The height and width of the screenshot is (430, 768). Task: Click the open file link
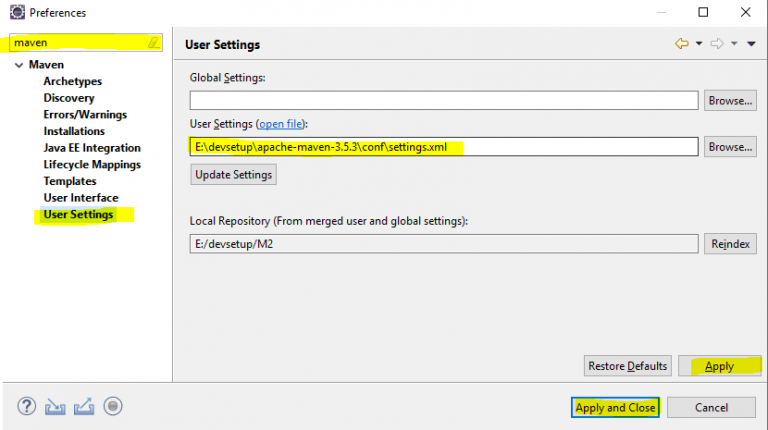(x=281, y=124)
